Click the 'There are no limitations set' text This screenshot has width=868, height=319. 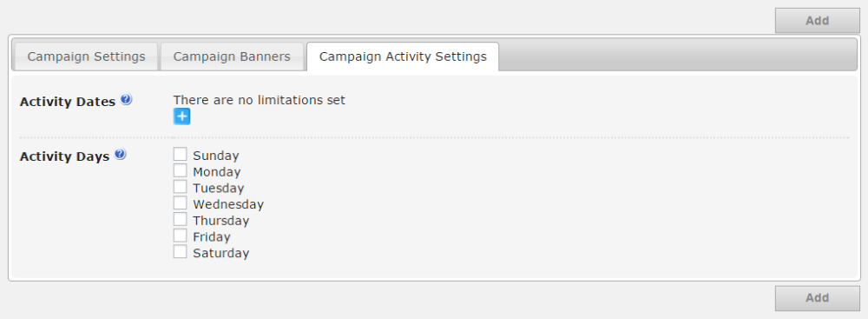click(x=259, y=100)
